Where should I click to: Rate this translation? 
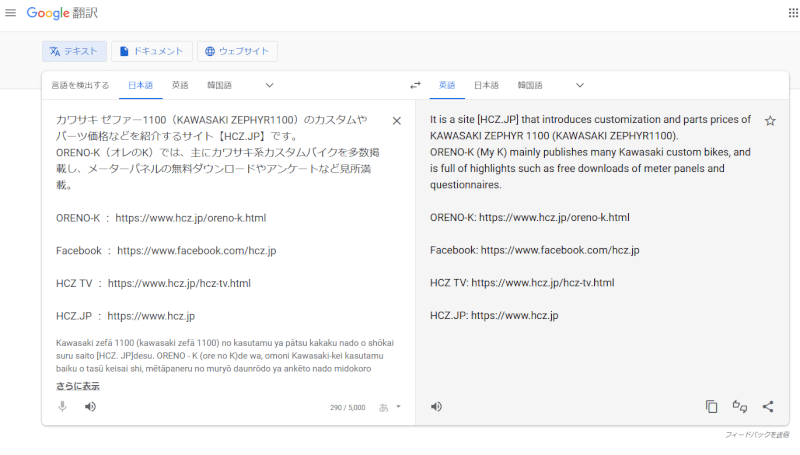pos(740,407)
